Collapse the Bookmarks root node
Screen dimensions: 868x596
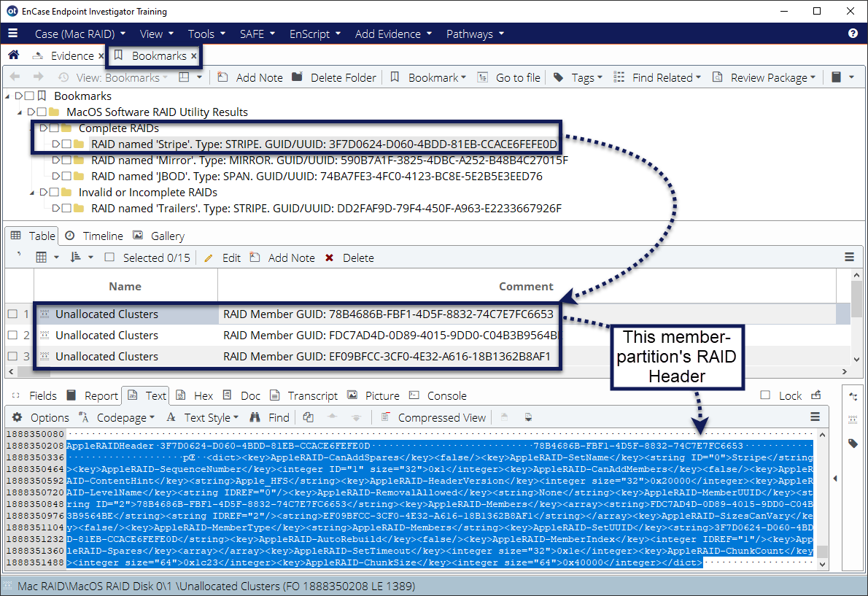8,96
